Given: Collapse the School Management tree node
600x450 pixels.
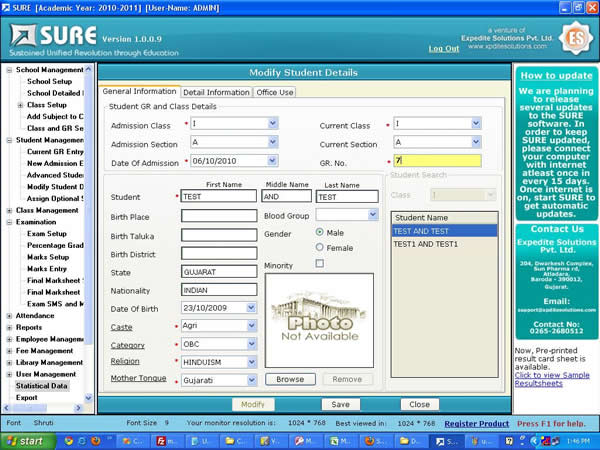Looking at the screenshot, I should pyautogui.click(x=10, y=70).
